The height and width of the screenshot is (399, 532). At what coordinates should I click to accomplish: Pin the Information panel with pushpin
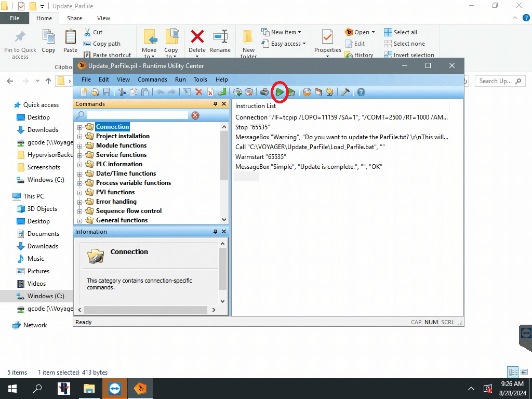216,232
